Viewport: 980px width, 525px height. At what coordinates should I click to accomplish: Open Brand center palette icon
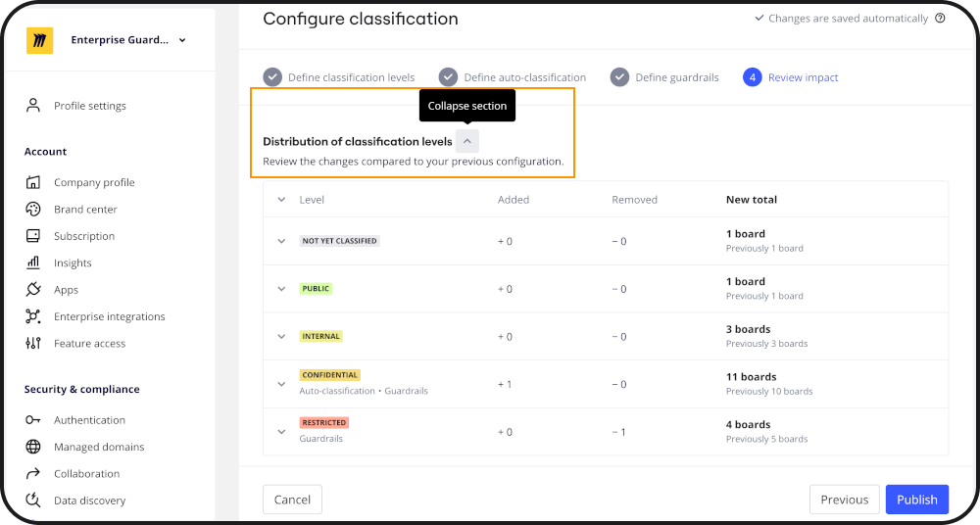click(x=33, y=209)
